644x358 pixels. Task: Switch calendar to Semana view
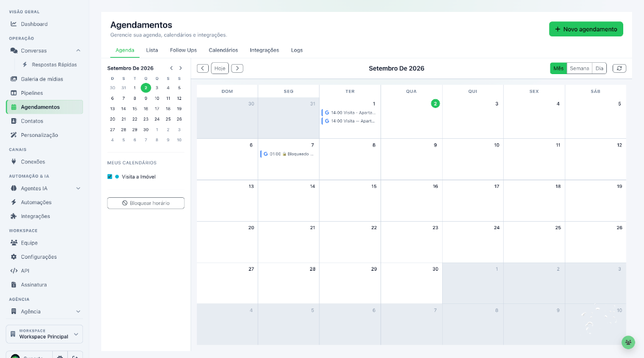579,68
